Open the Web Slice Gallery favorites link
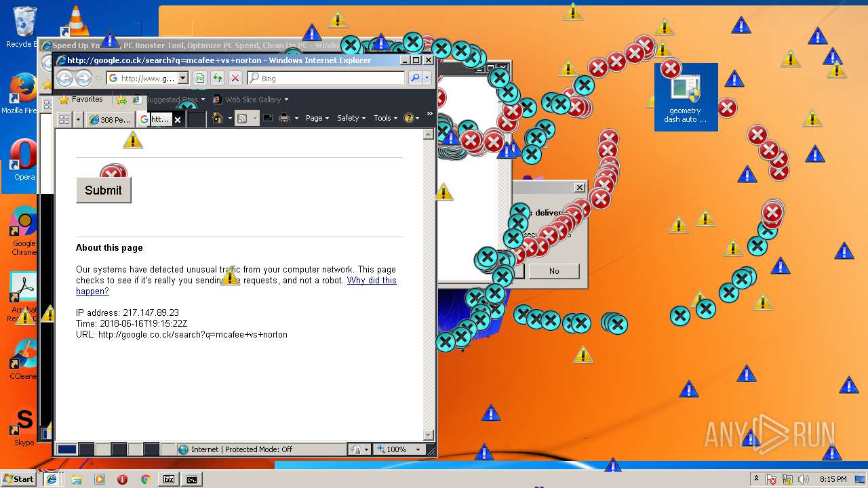Image resolution: width=868 pixels, height=488 pixels. [250, 100]
